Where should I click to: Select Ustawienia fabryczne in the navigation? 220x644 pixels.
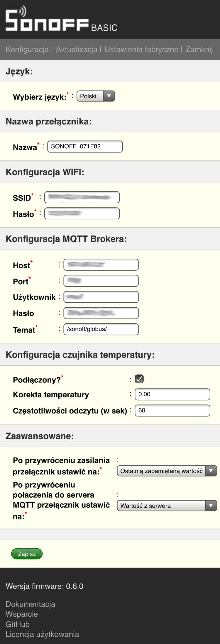click(x=141, y=49)
